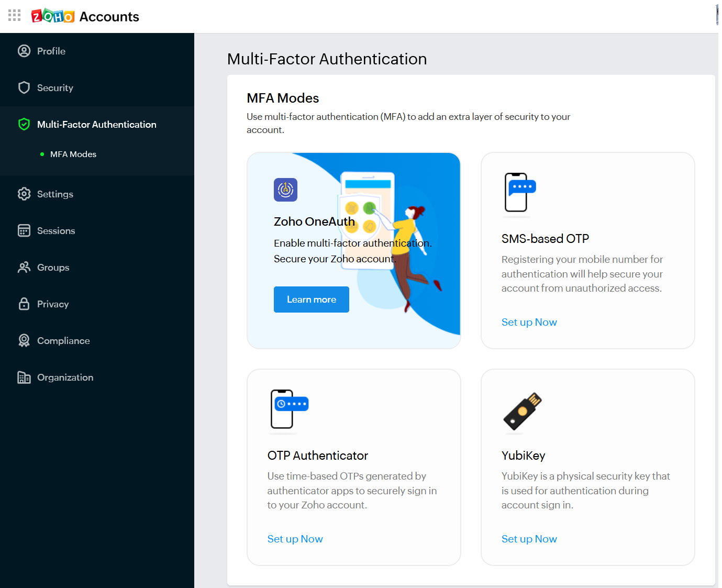
Task: Click the YubiKey hardware key icon
Action: (523, 412)
